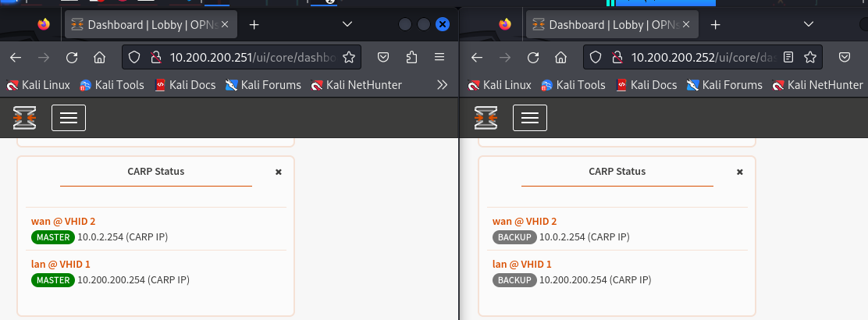The image size is (868, 320).
Task: Open Kali Linux bookmark in left window
Action: click(38, 85)
